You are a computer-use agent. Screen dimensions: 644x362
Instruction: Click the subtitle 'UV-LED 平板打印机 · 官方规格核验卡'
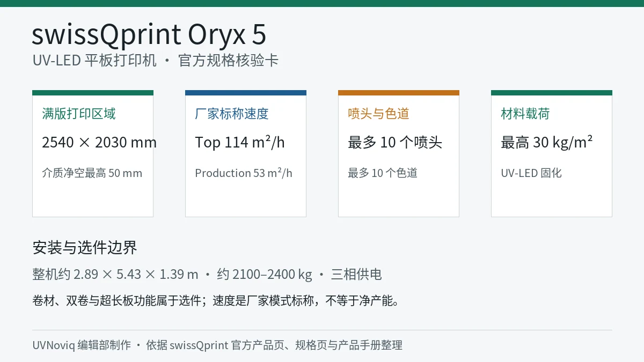pos(156,61)
